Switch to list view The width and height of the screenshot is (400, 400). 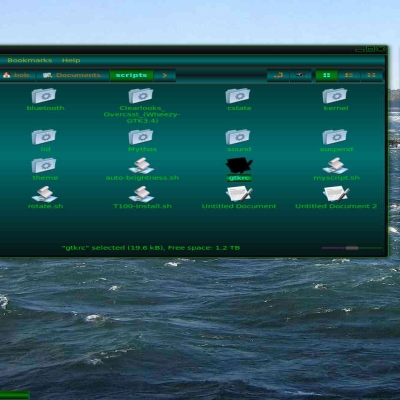[x=349, y=75]
